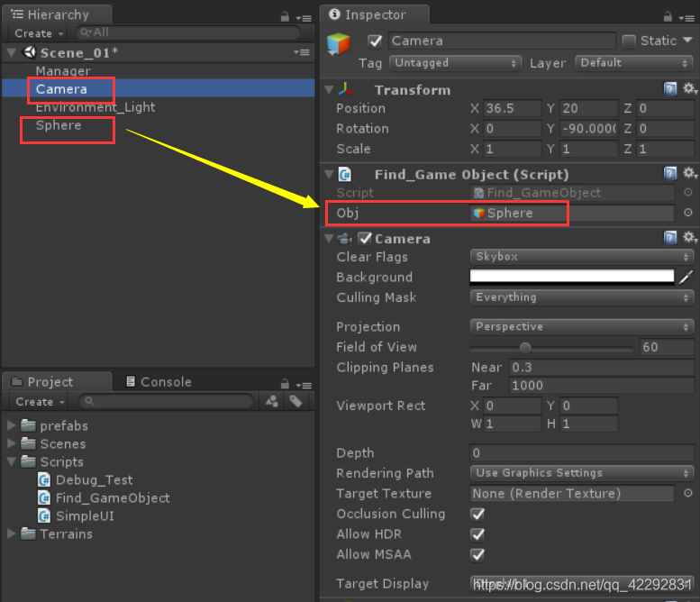The width and height of the screenshot is (700, 602).
Task: Toggle the Occlusion Culling checkbox
Action: [477, 514]
